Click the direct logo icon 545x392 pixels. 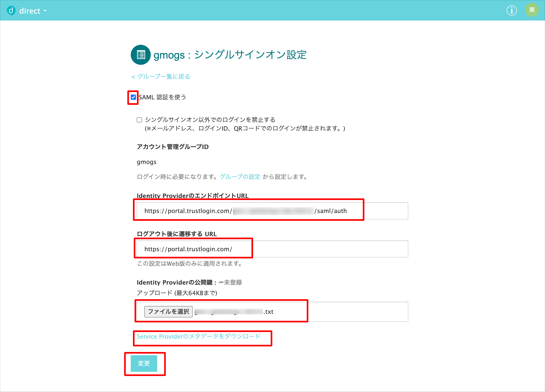click(x=11, y=11)
